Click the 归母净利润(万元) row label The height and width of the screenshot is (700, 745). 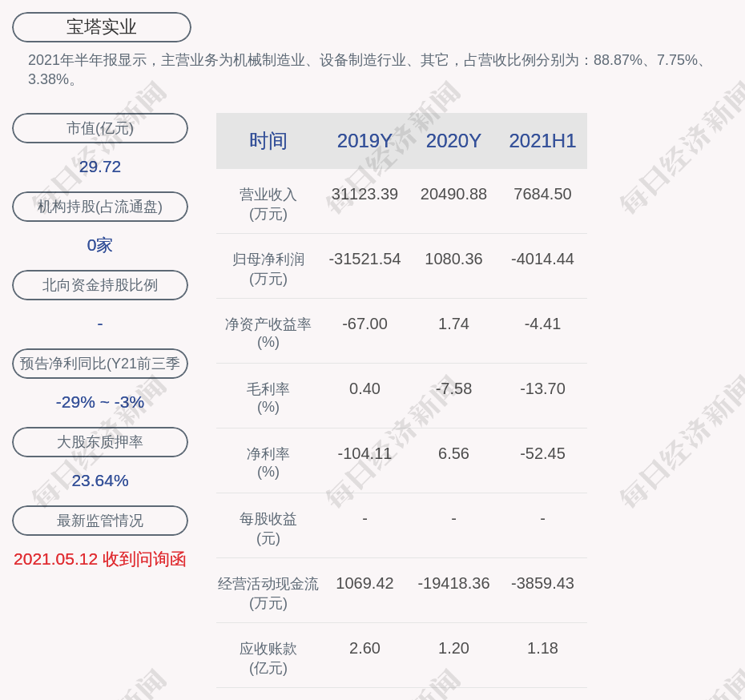pos(268,268)
